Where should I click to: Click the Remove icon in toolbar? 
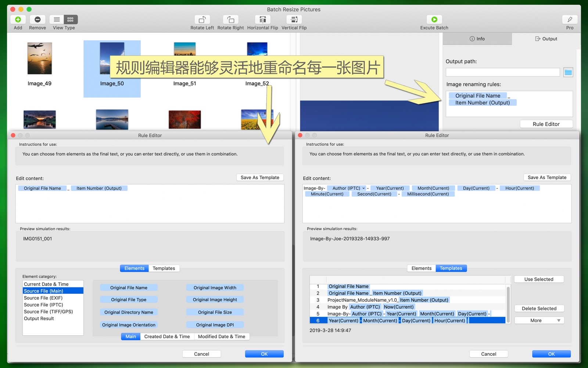pyautogui.click(x=37, y=20)
